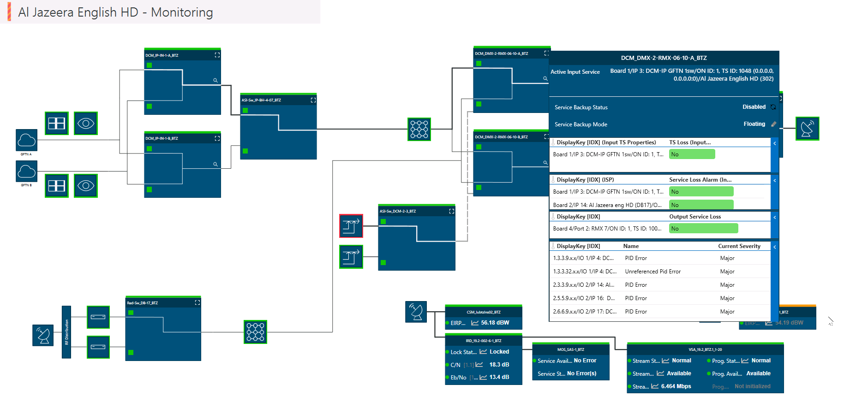Click the VSA_19.2_BTZ.1_1-20 header
Image resolution: width=868 pixels, height=420 pixels.
click(705, 349)
